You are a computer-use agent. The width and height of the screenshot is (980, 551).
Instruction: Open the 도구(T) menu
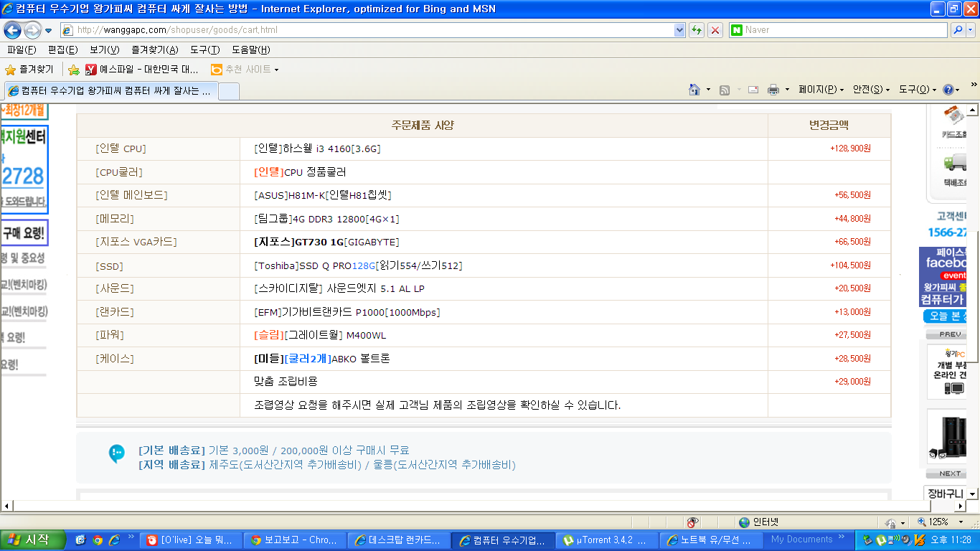pos(204,50)
